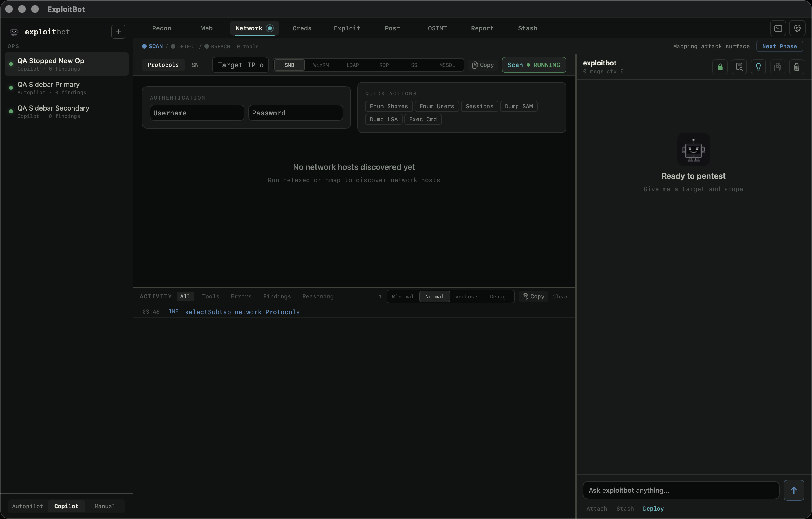
Task: Click the Attach link below chat input
Action: tap(597, 509)
